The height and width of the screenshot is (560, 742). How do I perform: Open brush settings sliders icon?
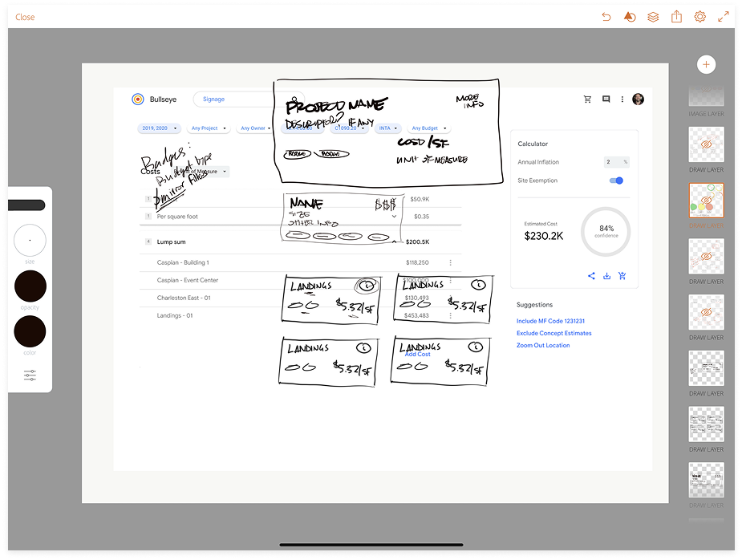[30, 375]
